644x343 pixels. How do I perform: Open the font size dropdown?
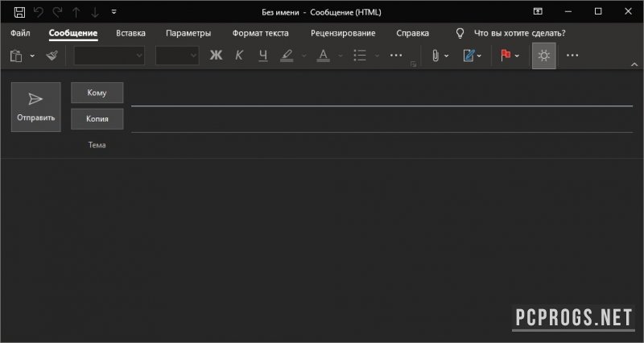[177, 56]
